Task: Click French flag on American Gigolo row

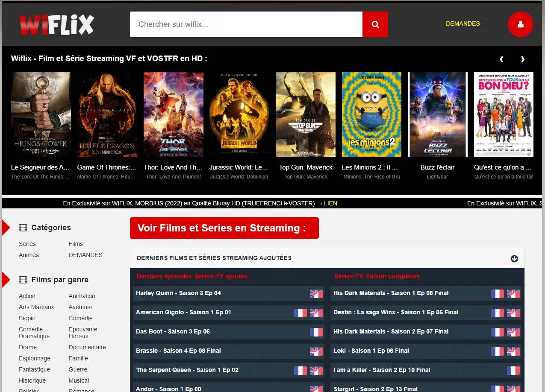Action: click(300, 313)
